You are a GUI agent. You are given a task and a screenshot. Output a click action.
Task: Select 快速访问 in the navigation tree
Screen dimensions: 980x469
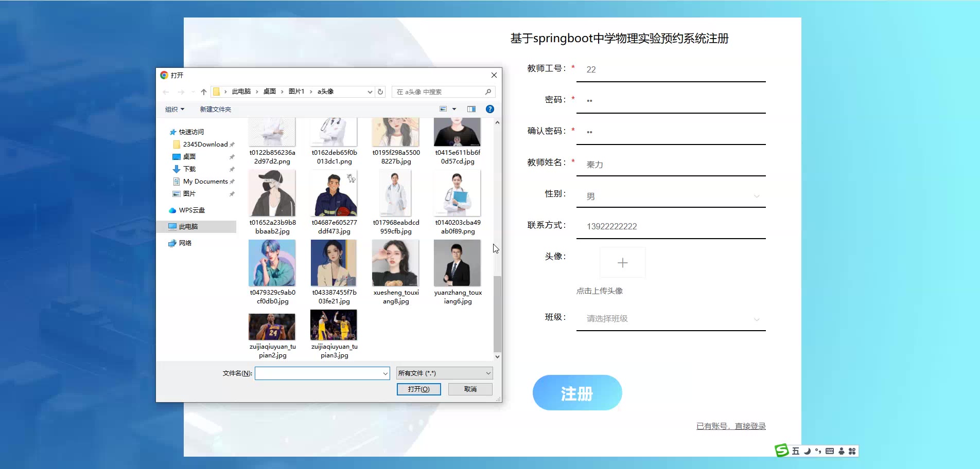pyautogui.click(x=191, y=132)
